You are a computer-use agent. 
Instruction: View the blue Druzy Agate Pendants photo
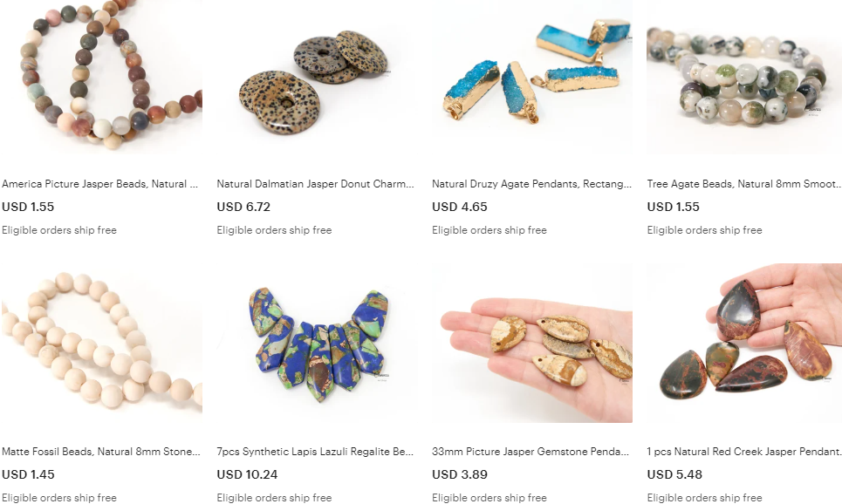pyautogui.click(x=532, y=77)
